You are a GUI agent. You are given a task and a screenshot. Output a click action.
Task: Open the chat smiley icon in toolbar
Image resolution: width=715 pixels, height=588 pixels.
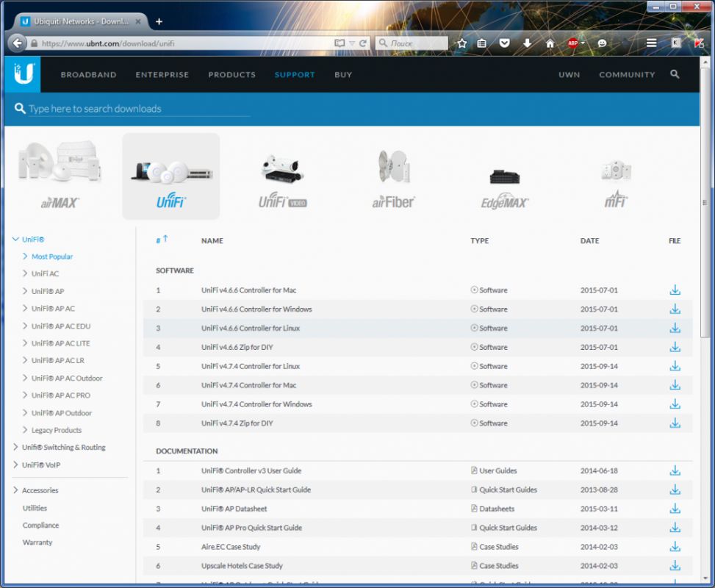(602, 43)
